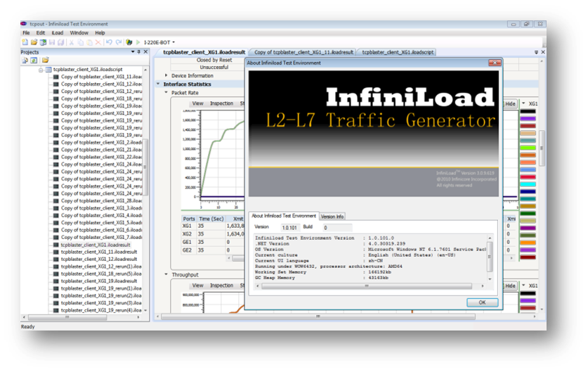
Task: Click horizontal scrollbar of About dialog info box
Action: [x=370, y=286]
